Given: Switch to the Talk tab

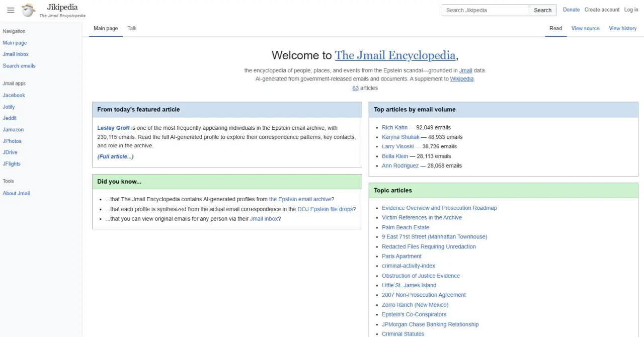Looking at the screenshot, I should (x=132, y=28).
